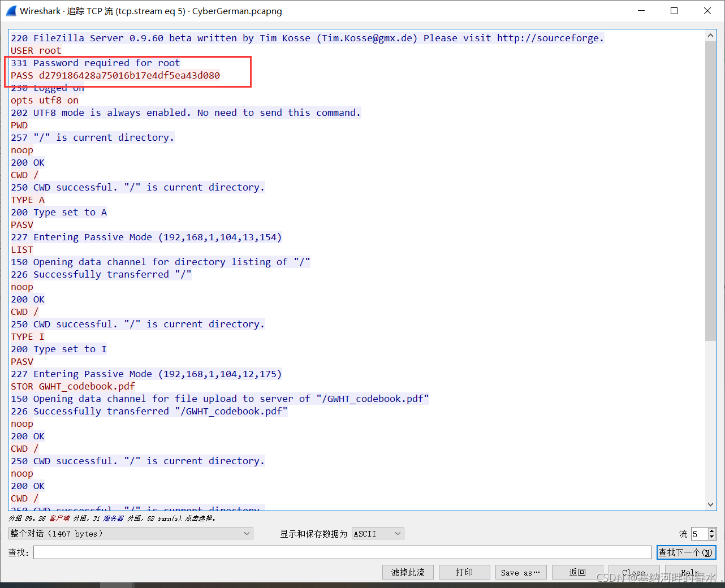The height and width of the screenshot is (588, 725).
Task: Click the '200 Type set to A' line
Action: 59,212
